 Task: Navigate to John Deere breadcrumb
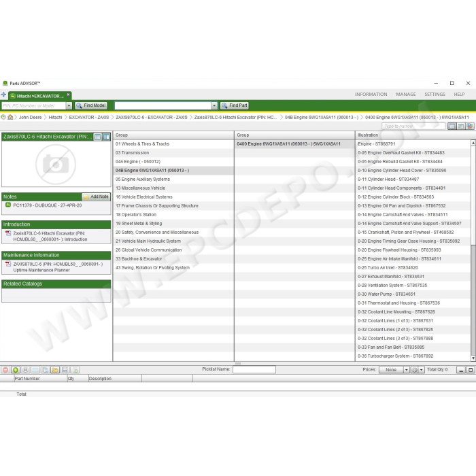coord(30,117)
